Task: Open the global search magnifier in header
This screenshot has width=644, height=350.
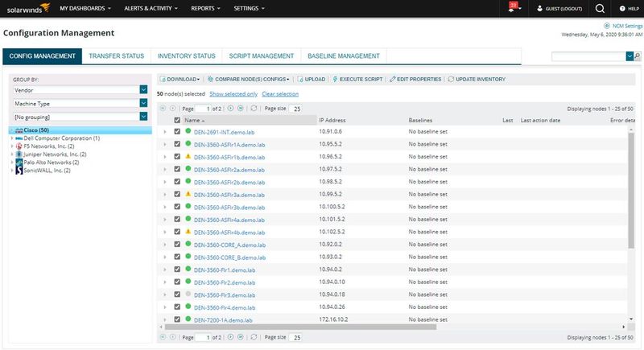Action: (600, 8)
